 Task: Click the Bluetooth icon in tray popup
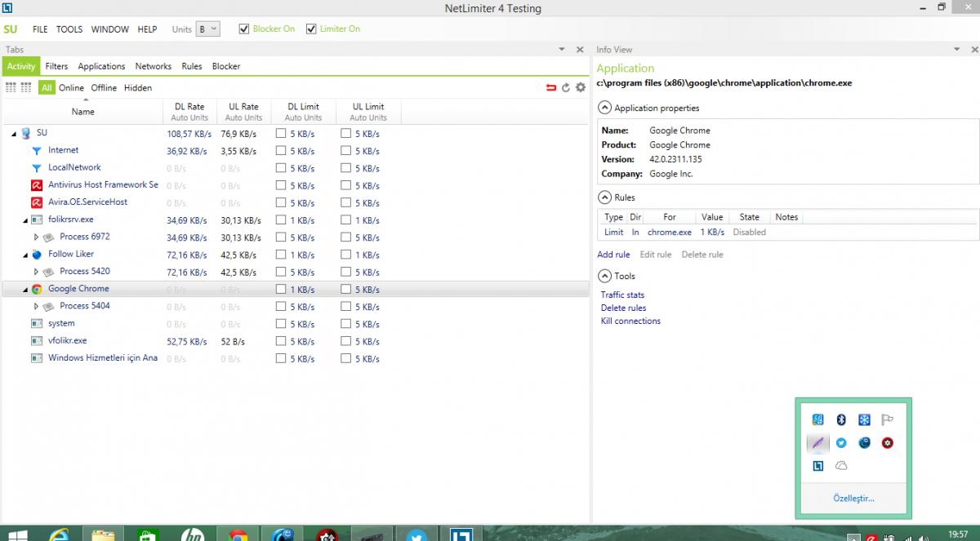[x=841, y=419]
